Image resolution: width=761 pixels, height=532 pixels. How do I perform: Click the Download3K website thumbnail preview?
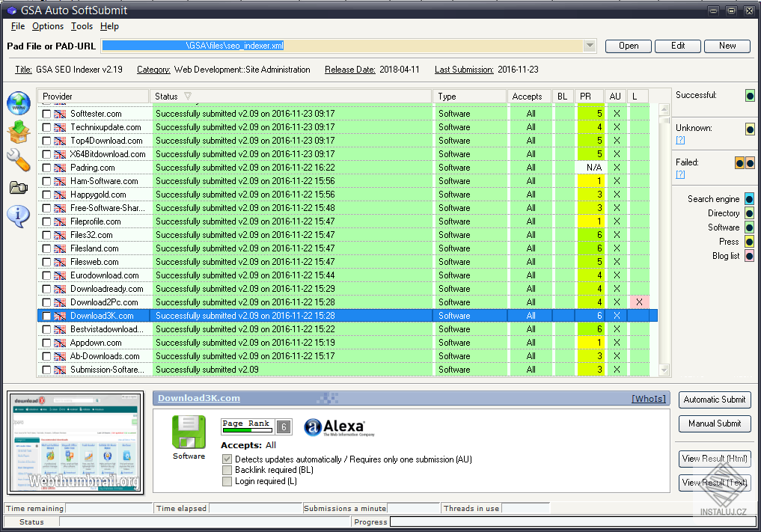pyautogui.click(x=76, y=442)
